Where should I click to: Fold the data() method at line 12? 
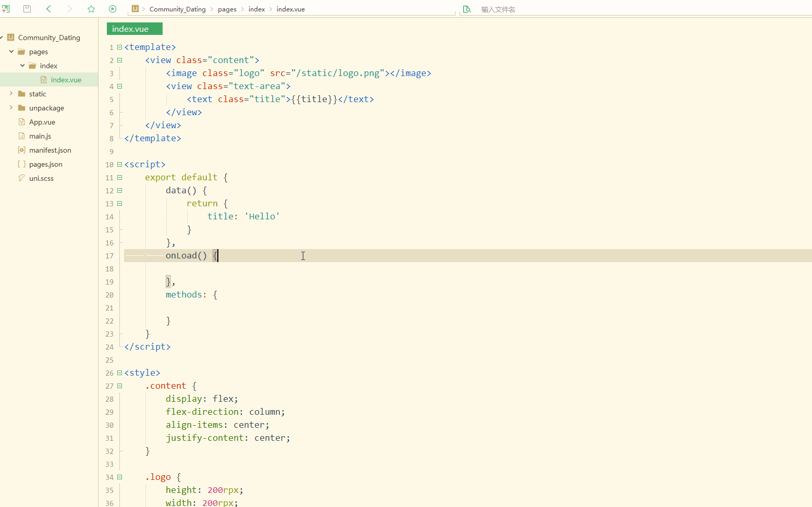tap(119, 190)
